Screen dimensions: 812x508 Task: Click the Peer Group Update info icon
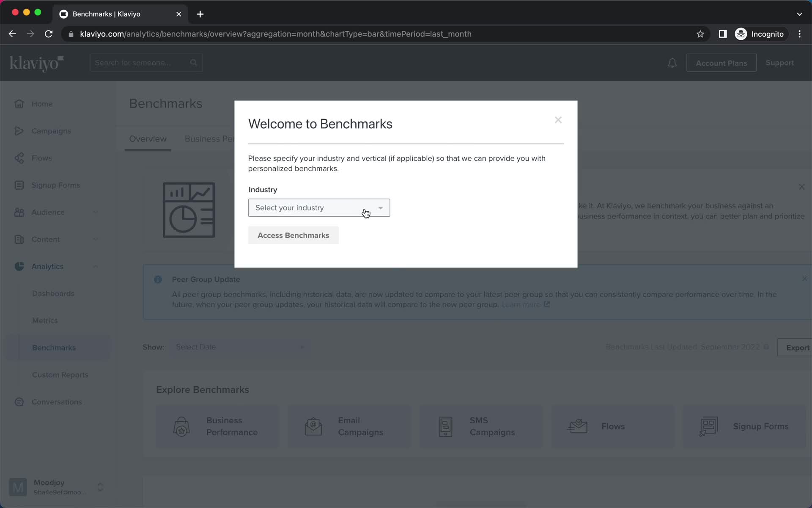pyautogui.click(x=158, y=279)
